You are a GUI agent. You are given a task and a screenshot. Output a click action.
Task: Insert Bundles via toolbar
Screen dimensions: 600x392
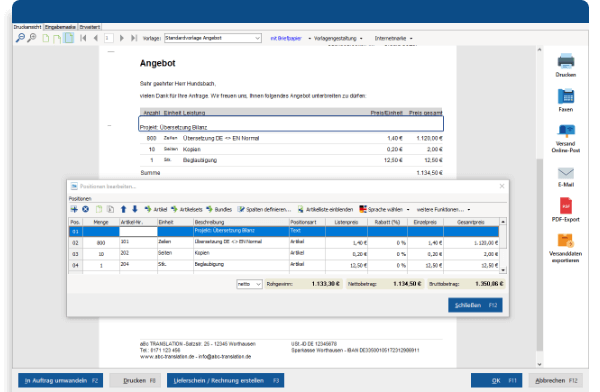[219, 209]
